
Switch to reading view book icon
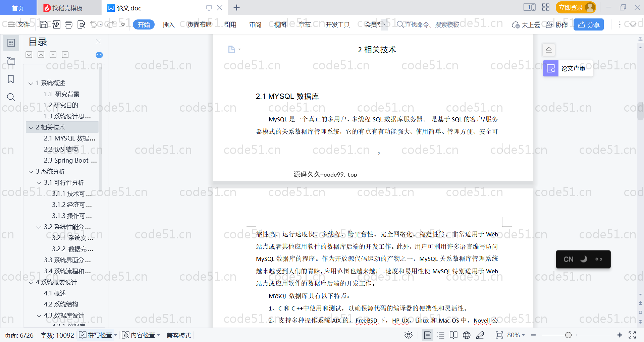click(x=453, y=335)
